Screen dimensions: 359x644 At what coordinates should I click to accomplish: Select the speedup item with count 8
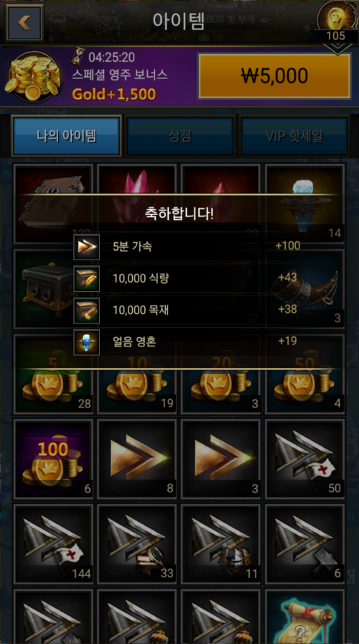tap(137, 459)
